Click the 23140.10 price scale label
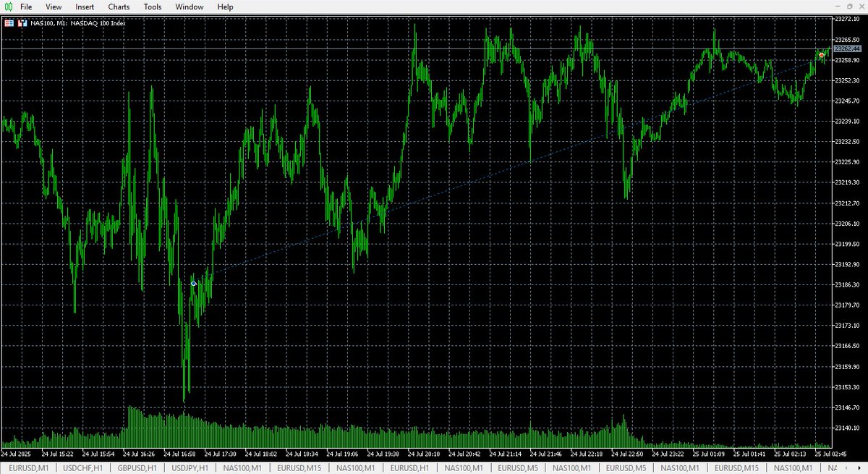868x474 pixels. [x=847, y=428]
